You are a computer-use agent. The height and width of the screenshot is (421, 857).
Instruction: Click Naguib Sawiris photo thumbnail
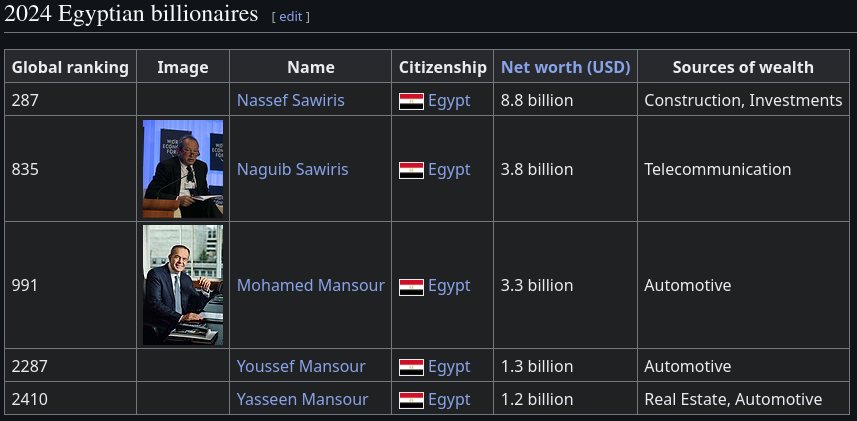coord(183,169)
